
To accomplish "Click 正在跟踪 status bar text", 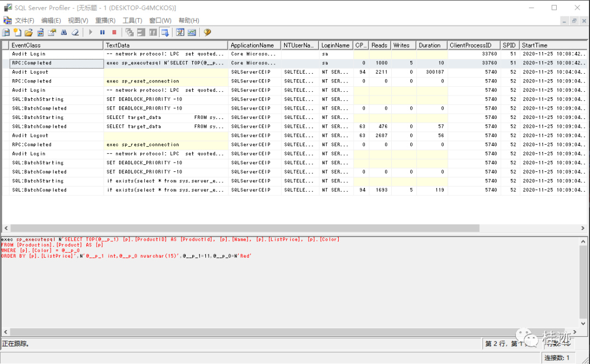I will 16,344.
